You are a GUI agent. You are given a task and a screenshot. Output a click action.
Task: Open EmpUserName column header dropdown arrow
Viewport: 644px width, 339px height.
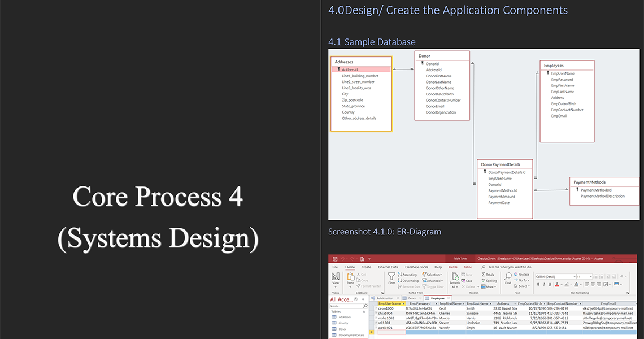click(x=403, y=303)
